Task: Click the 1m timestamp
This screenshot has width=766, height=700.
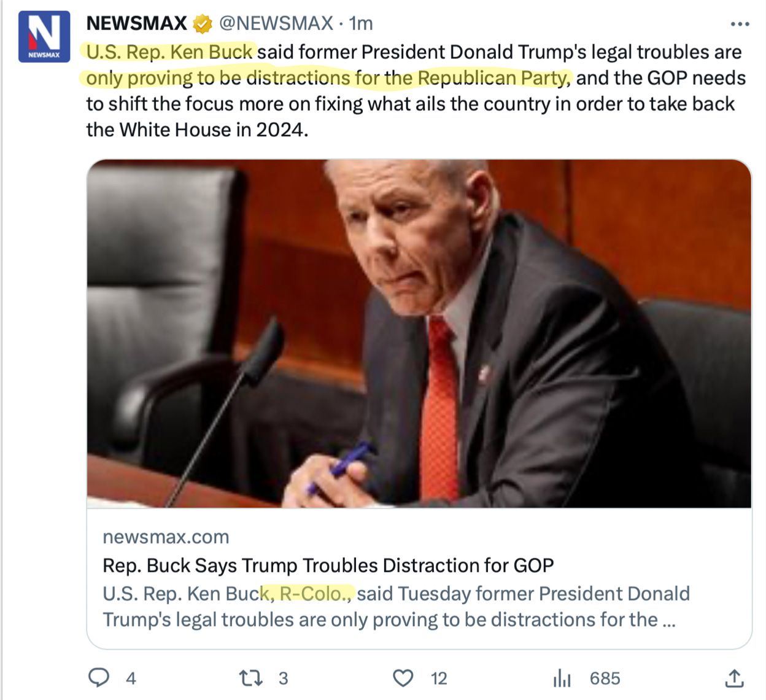Action: [x=361, y=23]
